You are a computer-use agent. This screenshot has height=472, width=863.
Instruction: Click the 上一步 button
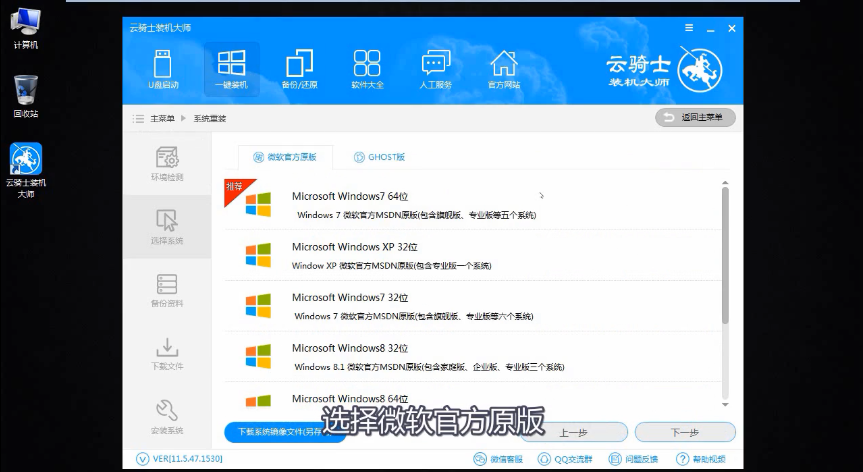tap(573, 432)
